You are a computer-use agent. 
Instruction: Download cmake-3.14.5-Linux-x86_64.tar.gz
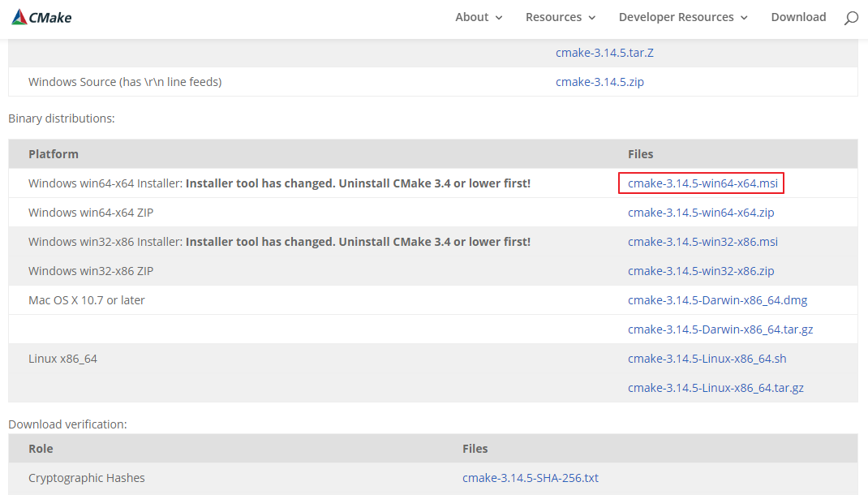click(715, 388)
